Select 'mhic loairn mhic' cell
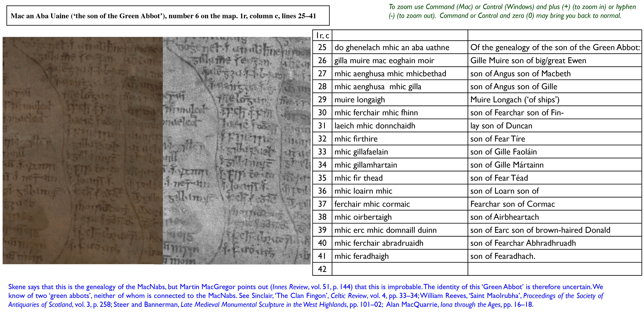644x313 pixels. [x=400, y=191]
